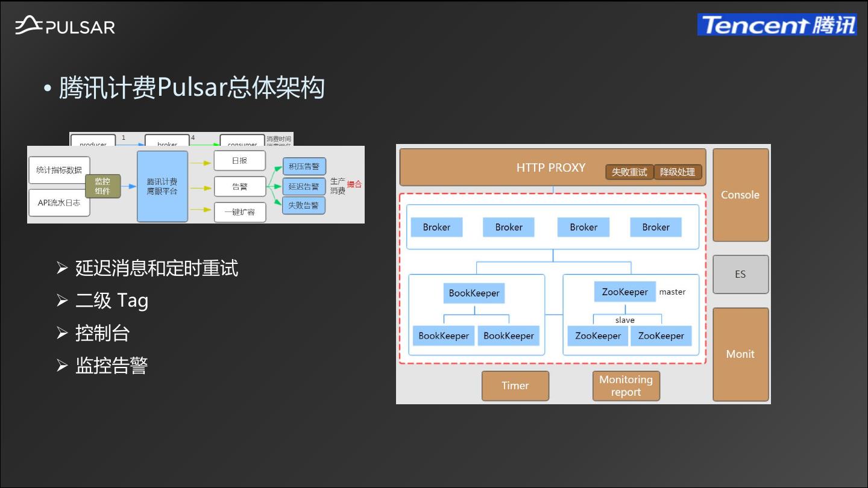Click the 生产消费 label
868x488 pixels.
click(x=338, y=186)
